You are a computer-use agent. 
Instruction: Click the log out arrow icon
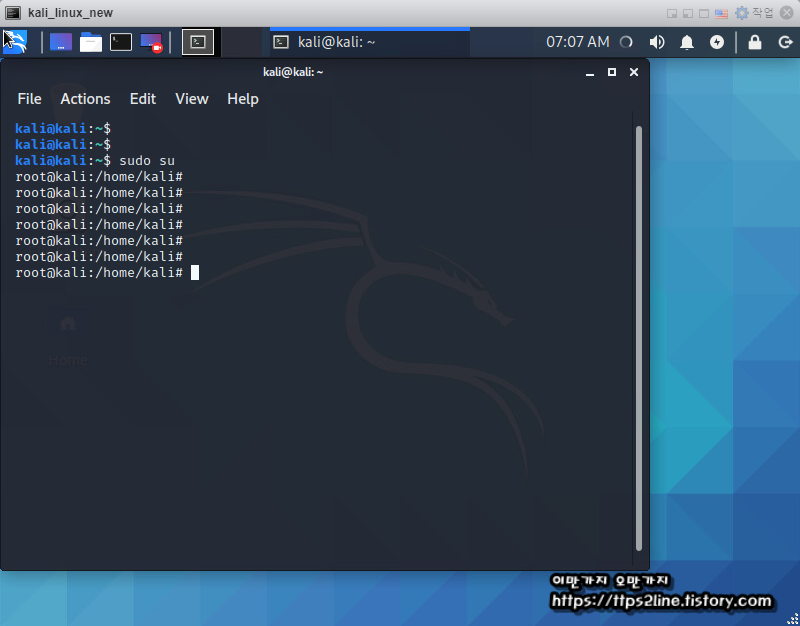(x=785, y=42)
